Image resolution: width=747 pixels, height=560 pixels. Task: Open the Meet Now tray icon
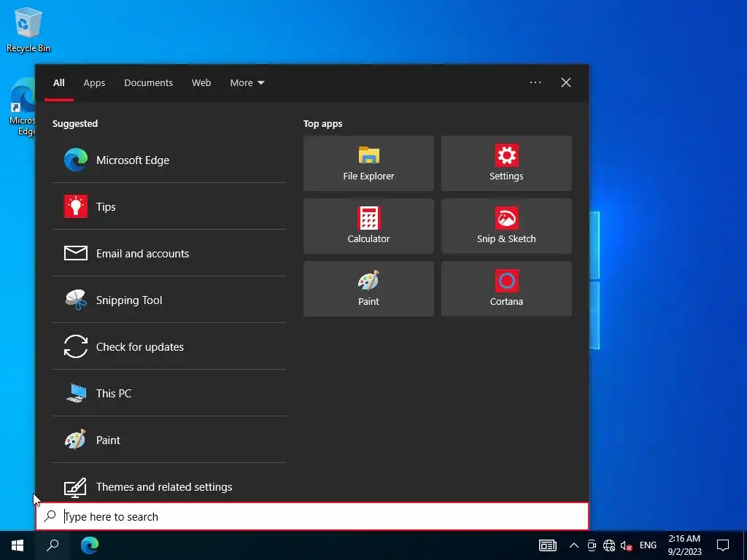click(592, 545)
